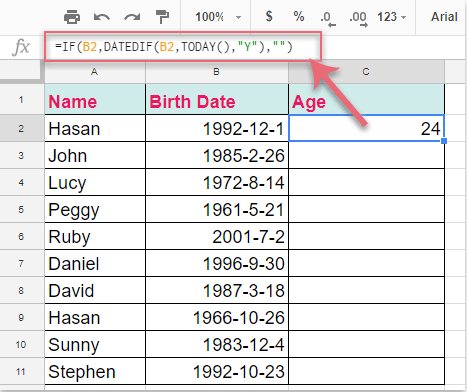
Task: Select row 8 header
Action: (21, 290)
